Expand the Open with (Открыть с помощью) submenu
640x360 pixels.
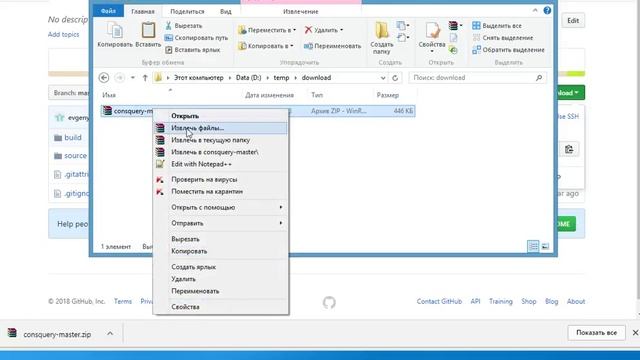220,207
